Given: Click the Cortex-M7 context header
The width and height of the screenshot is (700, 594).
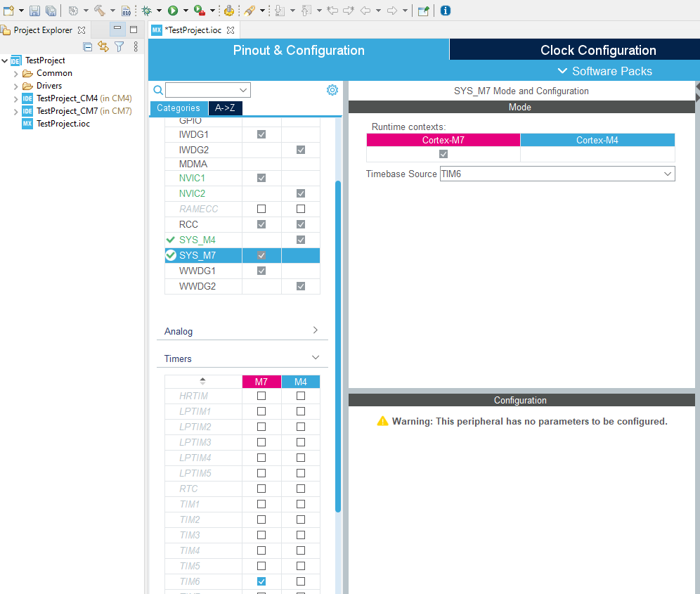Looking at the screenshot, I should 443,140.
